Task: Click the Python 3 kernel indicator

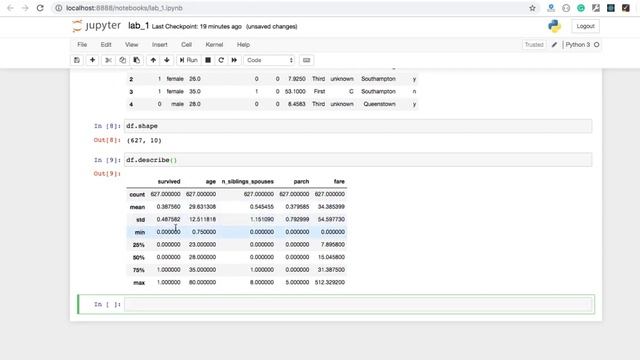Action: point(582,44)
